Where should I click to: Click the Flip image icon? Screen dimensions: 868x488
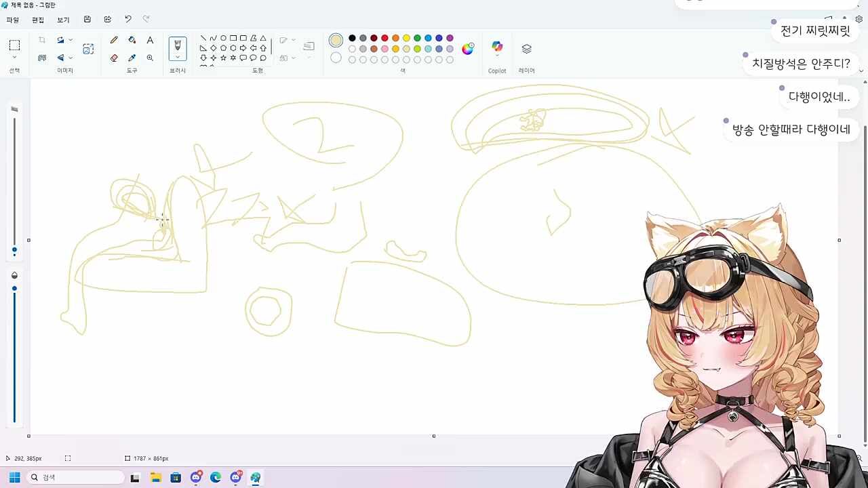60,58
